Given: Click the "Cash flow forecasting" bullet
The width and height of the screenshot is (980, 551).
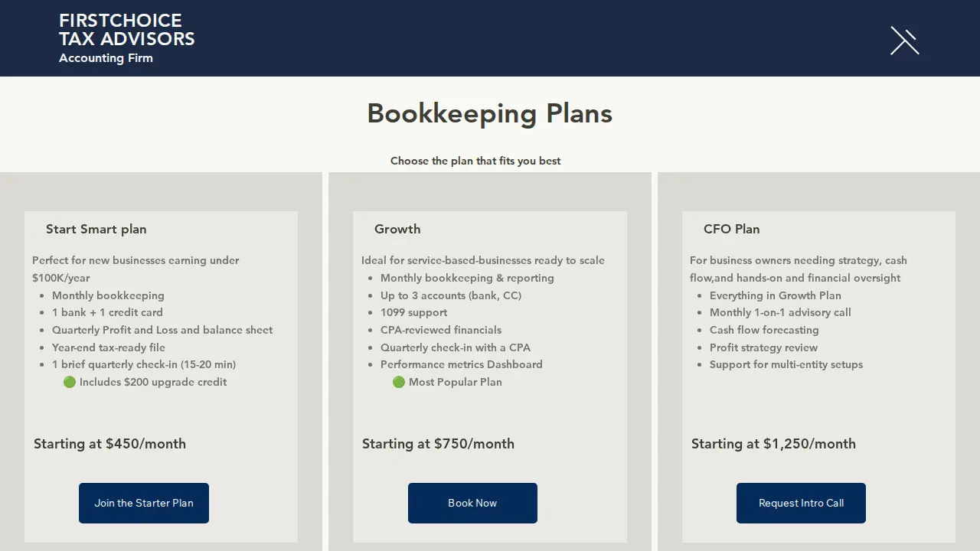Looking at the screenshot, I should [x=764, y=330].
